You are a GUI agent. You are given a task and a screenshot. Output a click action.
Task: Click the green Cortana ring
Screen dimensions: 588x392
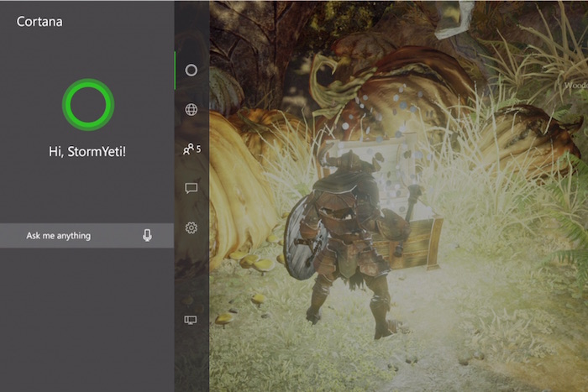coord(87,104)
